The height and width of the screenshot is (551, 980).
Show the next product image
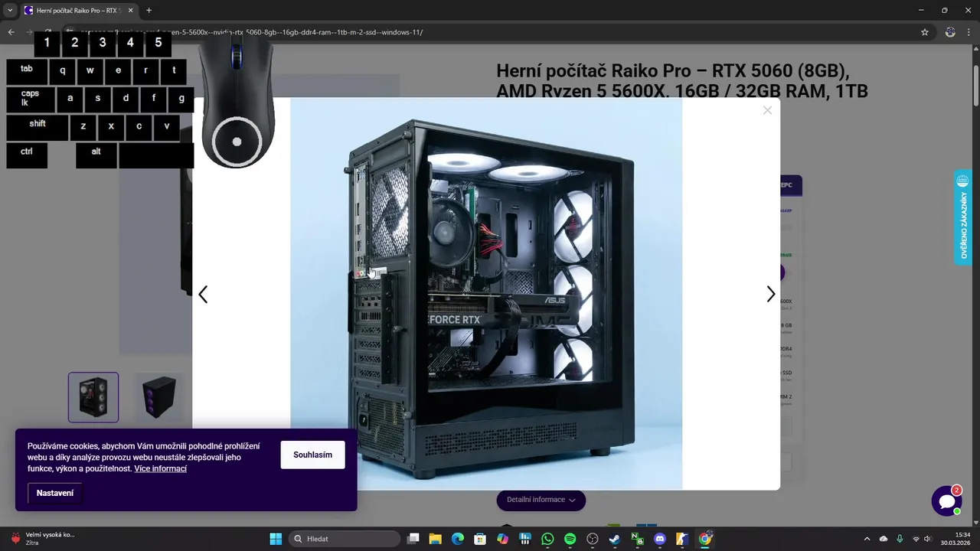771,295
